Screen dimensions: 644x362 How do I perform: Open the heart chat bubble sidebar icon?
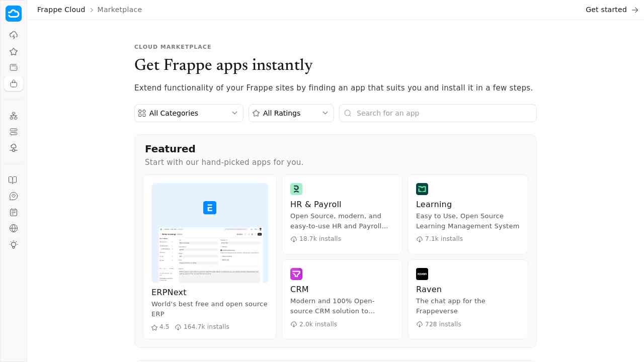click(x=14, y=196)
